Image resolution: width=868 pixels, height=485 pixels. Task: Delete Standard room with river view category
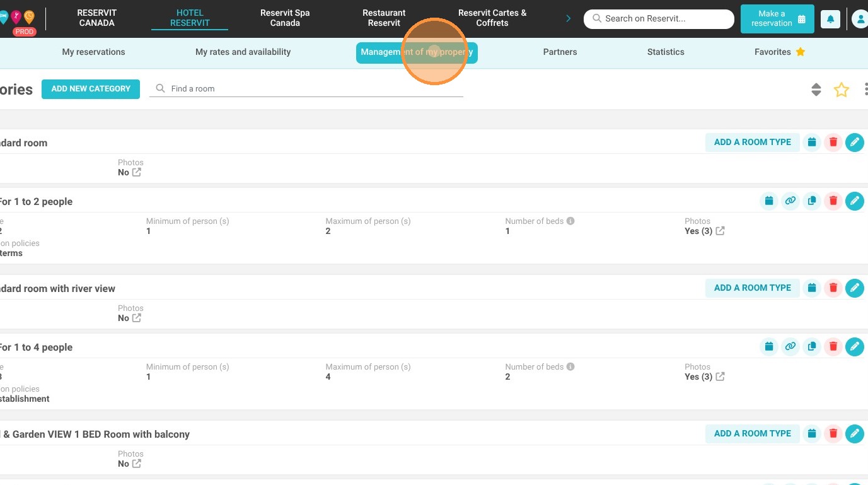833,288
